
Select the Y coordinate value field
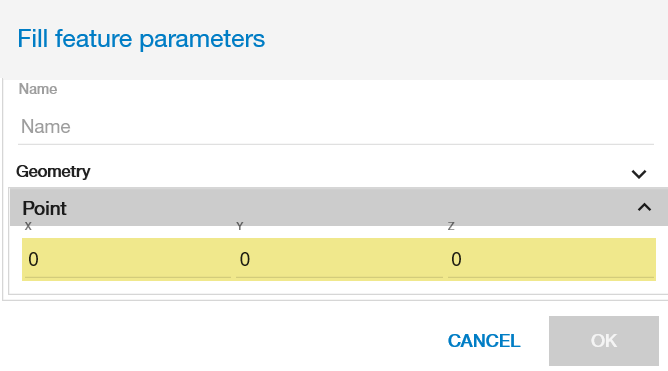coord(339,259)
